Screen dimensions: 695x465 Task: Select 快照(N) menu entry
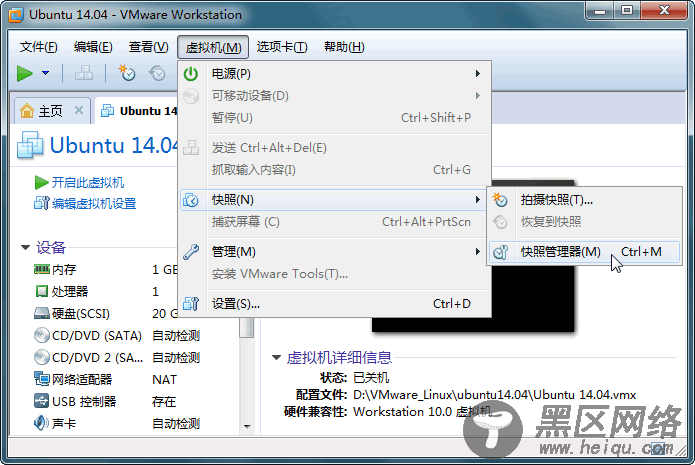(x=332, y=200)
